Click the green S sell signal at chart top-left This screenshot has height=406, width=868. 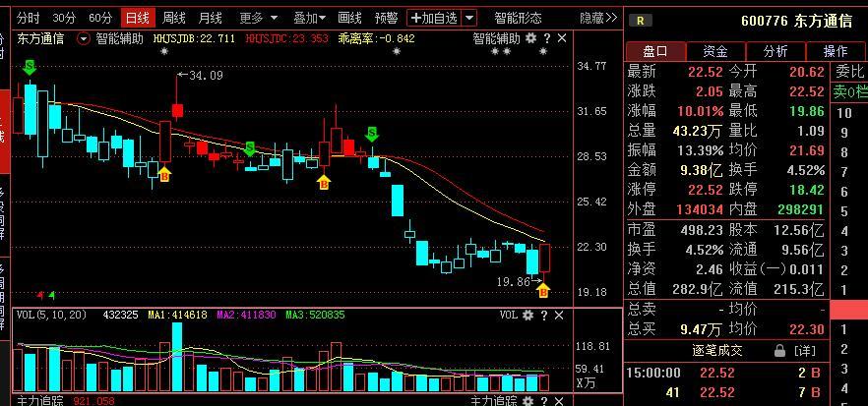(30, 68)
